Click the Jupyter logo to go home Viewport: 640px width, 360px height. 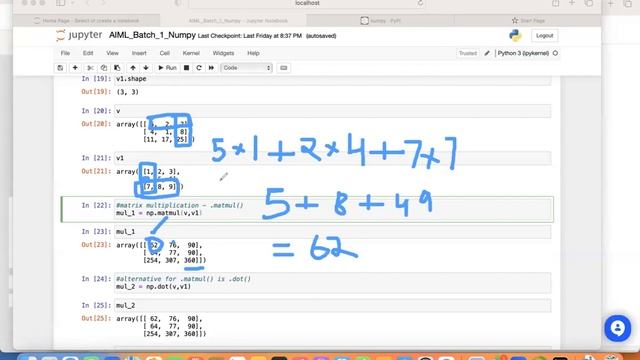(79, 36)
